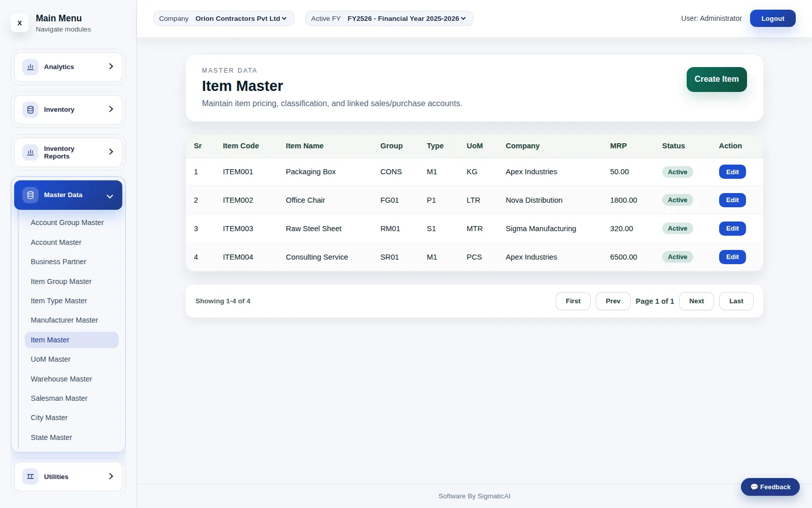The width and height of the screenshot is (812, 508).
Task: Click the Master Data database icon
Action: 30,195
